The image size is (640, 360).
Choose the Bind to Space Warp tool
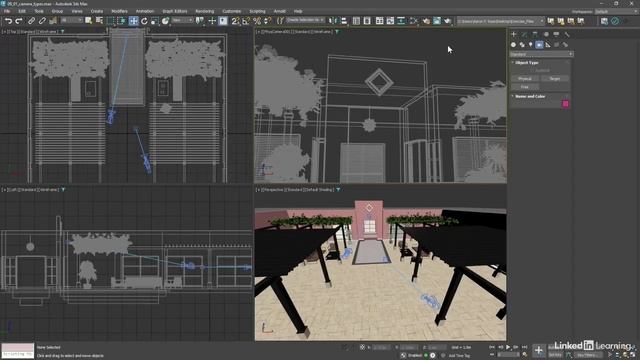coord(53,21)
